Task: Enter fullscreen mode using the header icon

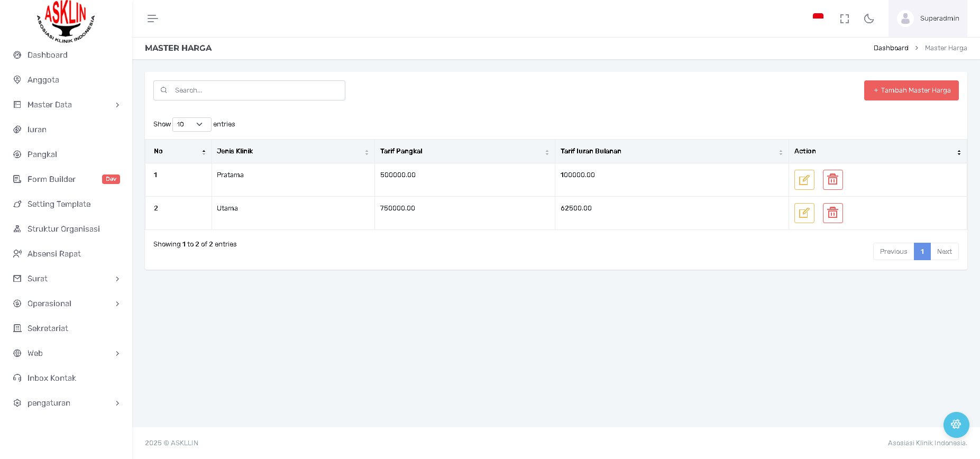Action: [844, 19]
